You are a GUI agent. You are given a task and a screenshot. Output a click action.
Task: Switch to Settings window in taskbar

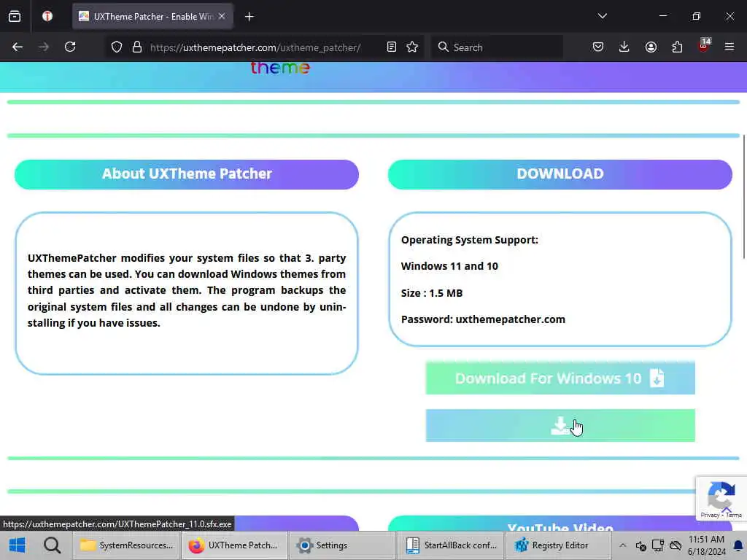pyautogui.click(x=342, y=545)
